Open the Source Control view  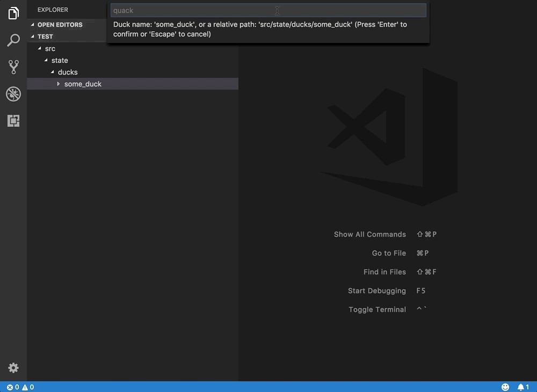tap(13, 67)
